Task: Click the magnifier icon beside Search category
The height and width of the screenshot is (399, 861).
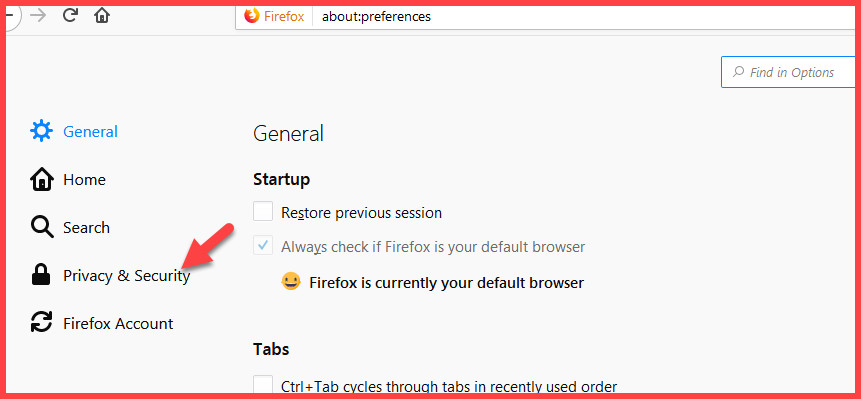Action: tap(42, 227)
